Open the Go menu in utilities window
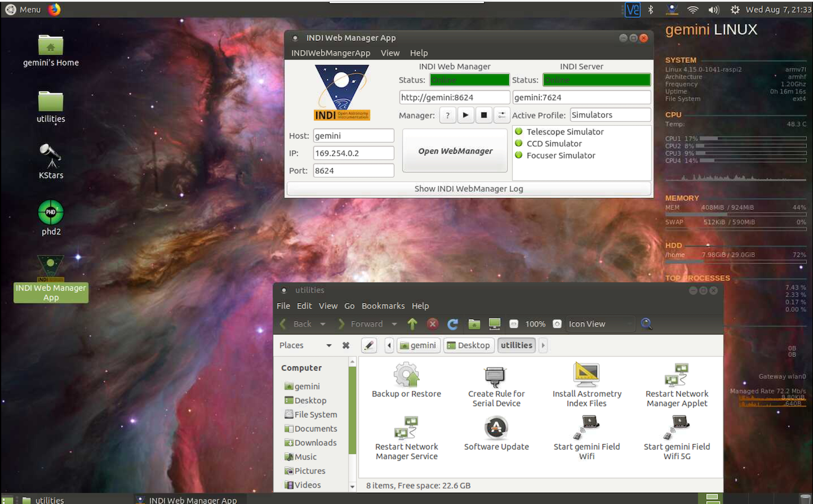 click(x=349, y=306)
